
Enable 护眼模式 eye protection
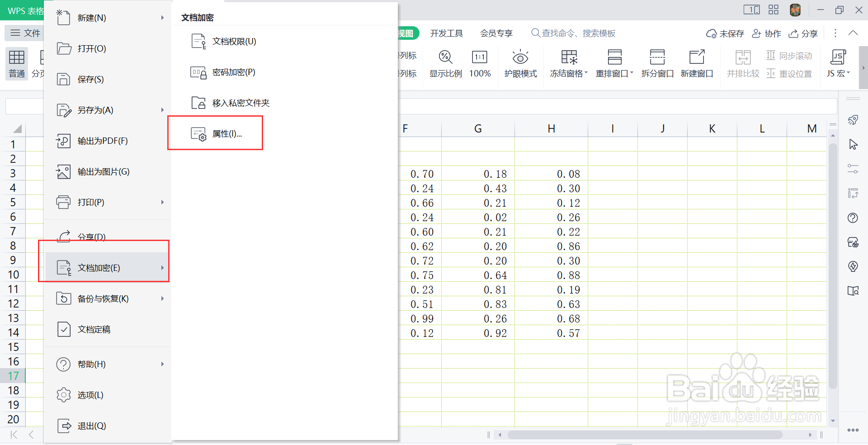pyautogui.click(x=520, y=63)
